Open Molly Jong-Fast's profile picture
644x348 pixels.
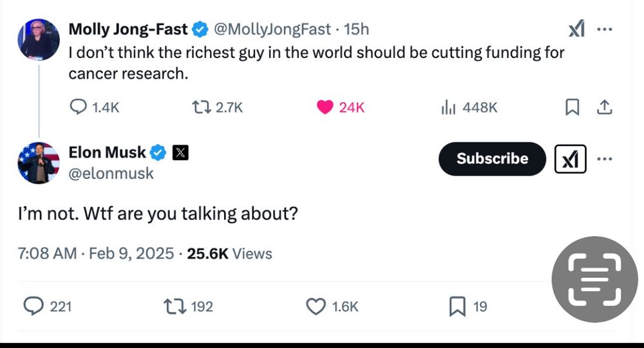[x=39, y=39]
